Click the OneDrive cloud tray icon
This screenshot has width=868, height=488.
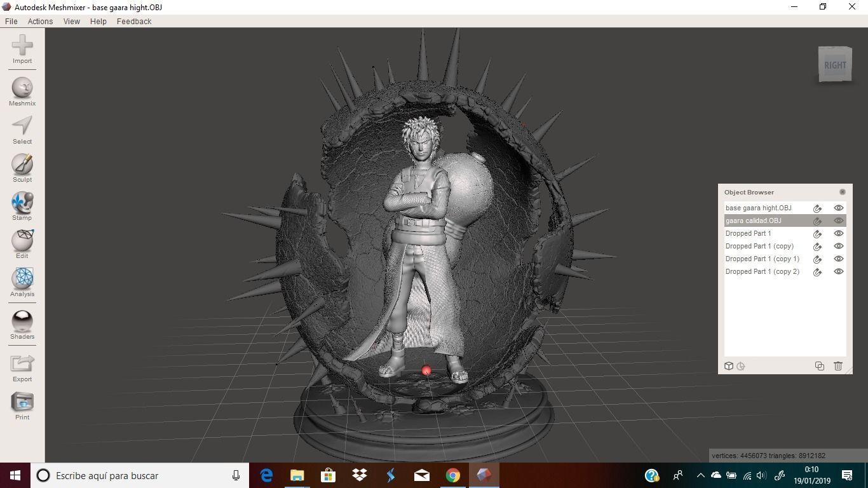[x=716, y=475]
